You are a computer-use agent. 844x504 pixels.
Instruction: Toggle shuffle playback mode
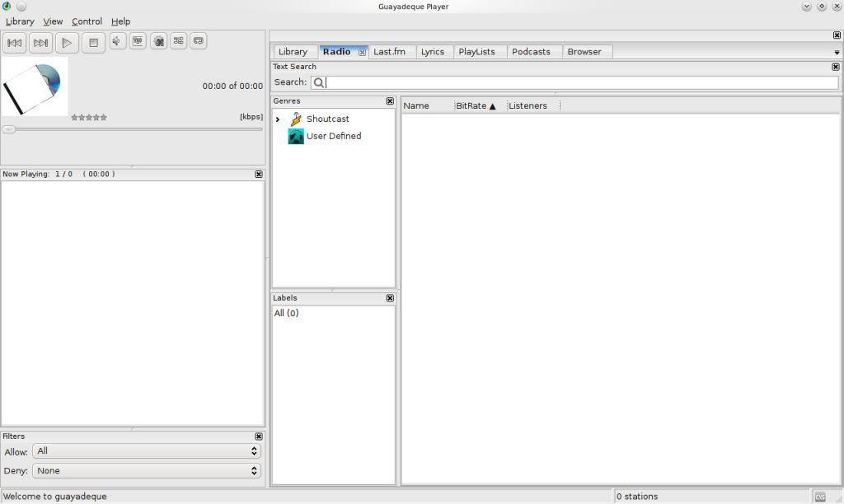[x=178, y=40]
